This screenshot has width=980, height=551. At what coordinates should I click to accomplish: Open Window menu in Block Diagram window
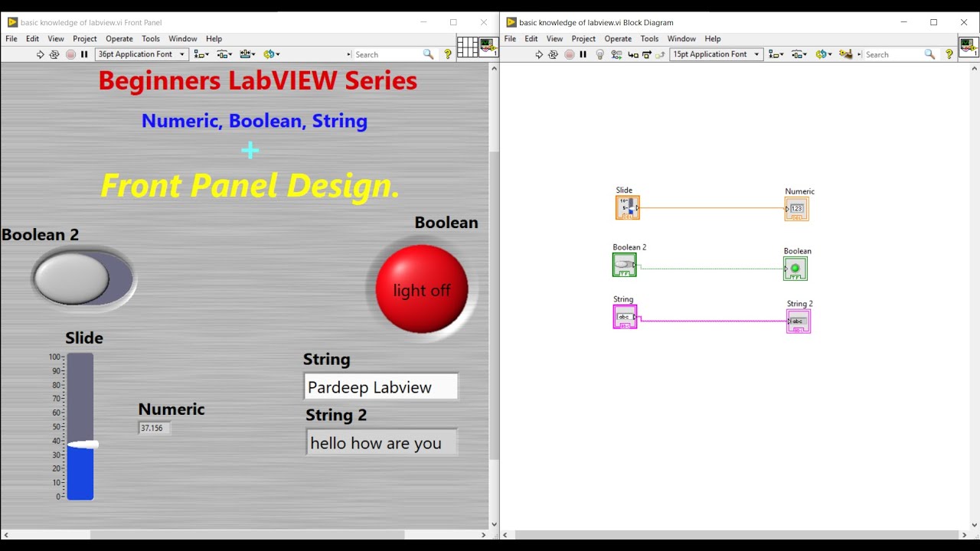click(681, 38)
